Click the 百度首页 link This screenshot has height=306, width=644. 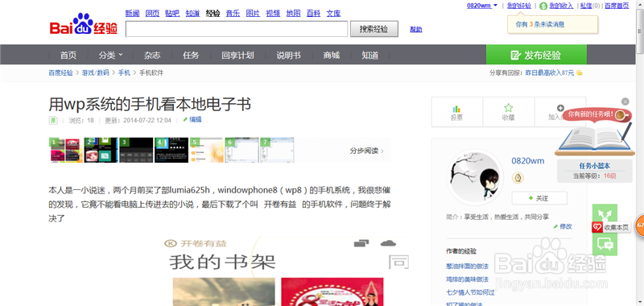point(617,6)
